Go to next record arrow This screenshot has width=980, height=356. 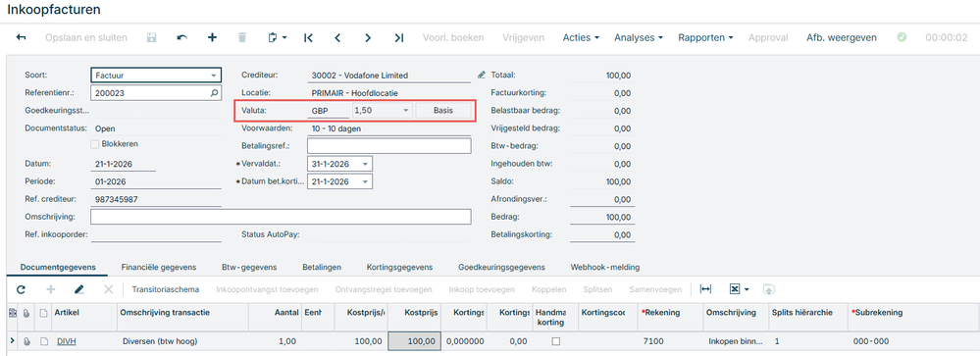368,37
